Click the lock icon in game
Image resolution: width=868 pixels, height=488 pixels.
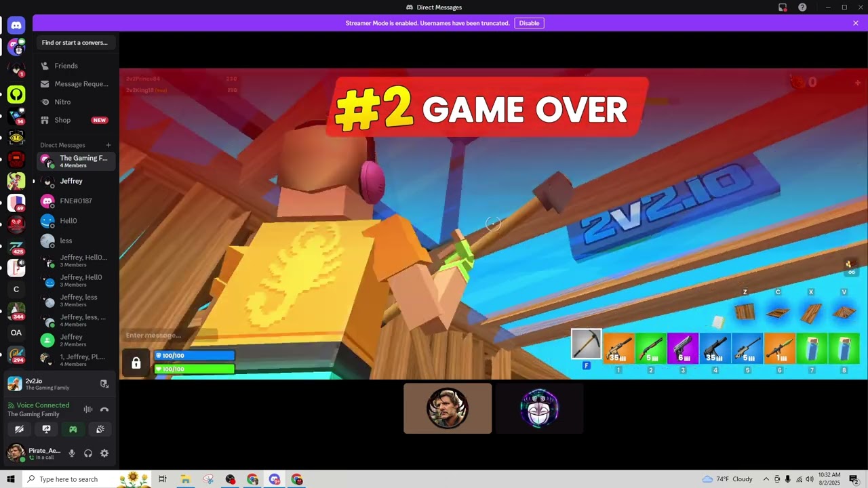click(136, 363)
